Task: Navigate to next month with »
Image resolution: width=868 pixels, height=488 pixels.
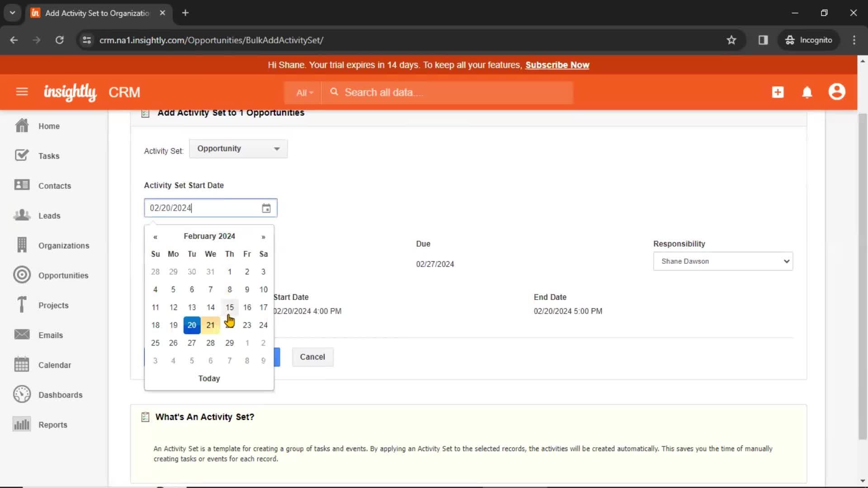Action: [264, 236]
